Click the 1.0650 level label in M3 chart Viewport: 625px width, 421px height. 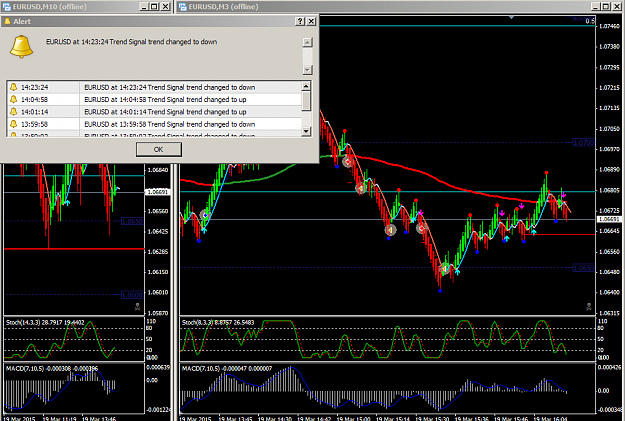coord(583,268)
